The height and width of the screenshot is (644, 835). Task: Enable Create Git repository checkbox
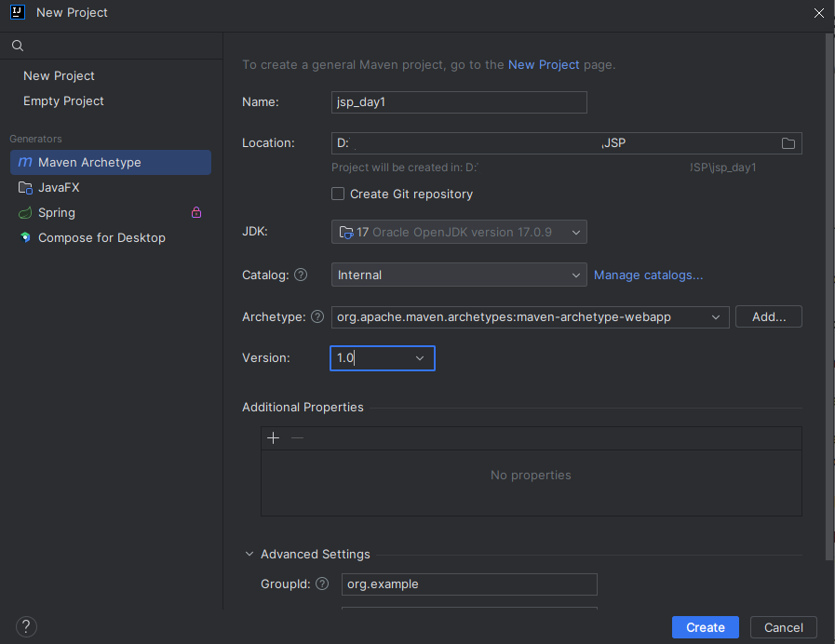pyautogui.click(x=338, y=194)
